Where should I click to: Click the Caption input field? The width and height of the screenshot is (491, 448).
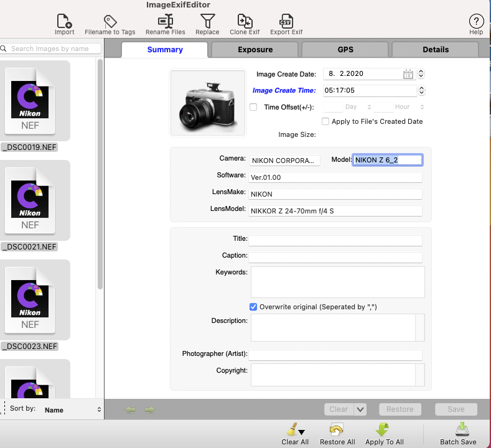pos(335,258)
